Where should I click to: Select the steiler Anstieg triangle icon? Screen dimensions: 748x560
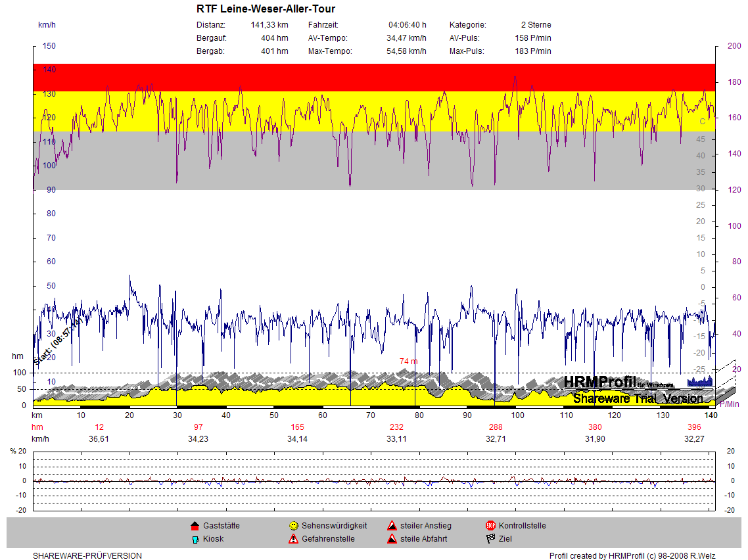point(391,526)
